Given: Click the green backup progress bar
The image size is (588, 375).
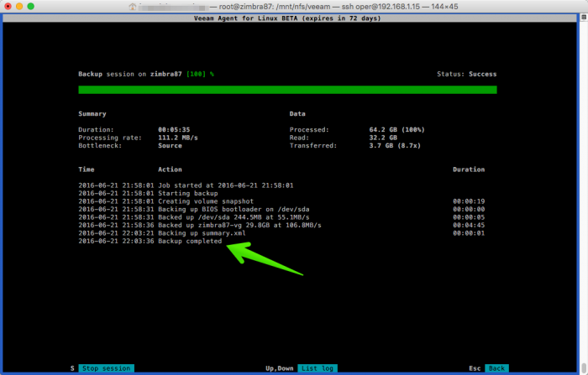Looking at the screenshot, I should pos(287,90).
